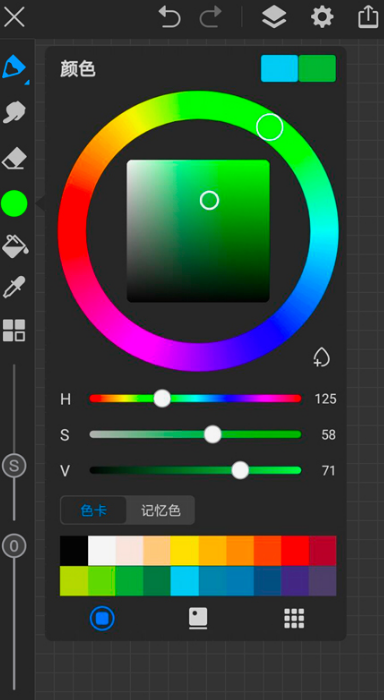
Task: Pick the cyan previous color swatch
Action: 279,68
